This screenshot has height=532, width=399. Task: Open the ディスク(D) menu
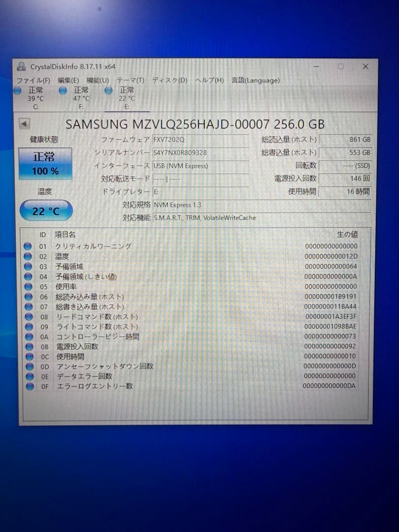[x=169, y=80]
